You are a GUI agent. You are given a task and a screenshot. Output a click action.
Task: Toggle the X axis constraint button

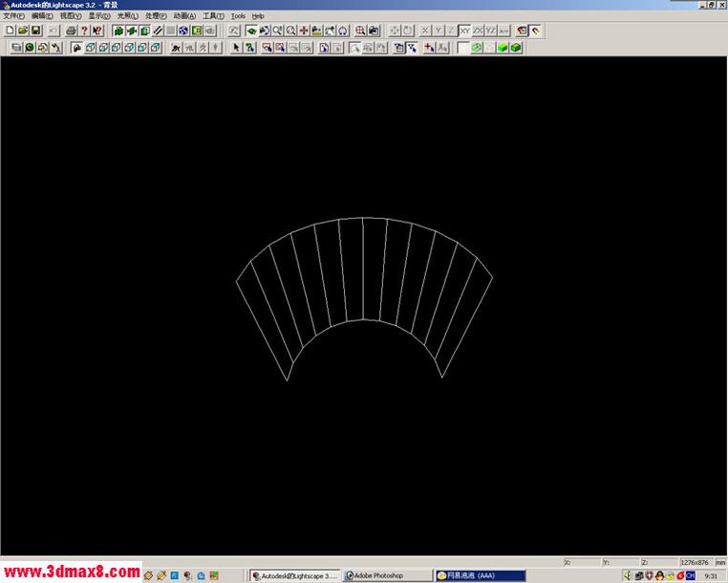coord(425,31)
